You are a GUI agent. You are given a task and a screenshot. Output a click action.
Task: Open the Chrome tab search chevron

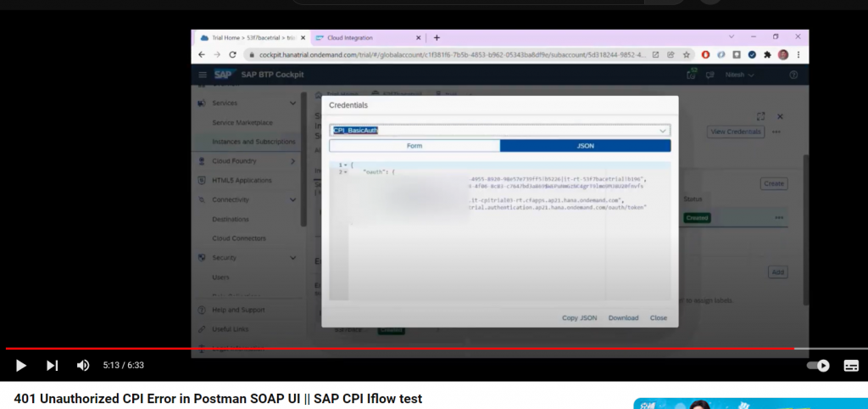[x=732, y=36]
